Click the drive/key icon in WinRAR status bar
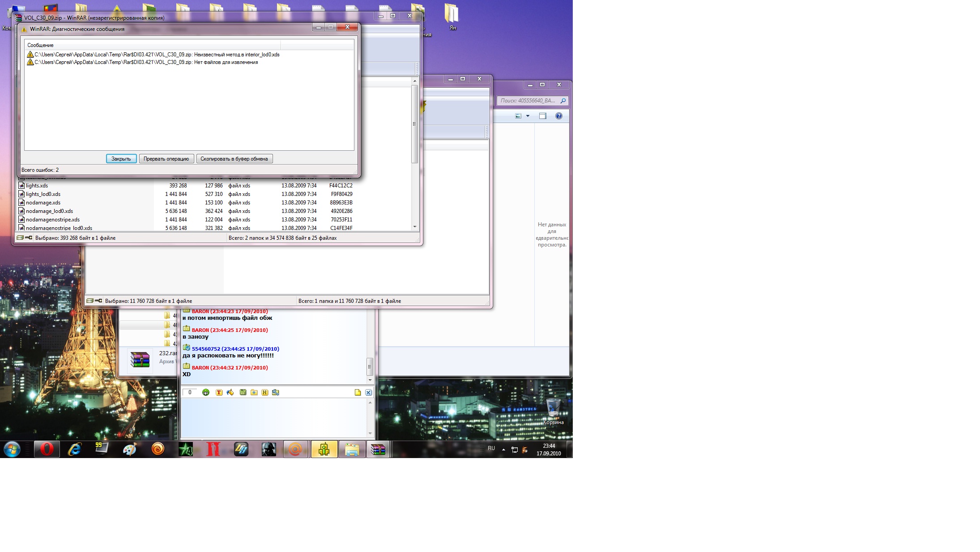 (x=25, y=238)
